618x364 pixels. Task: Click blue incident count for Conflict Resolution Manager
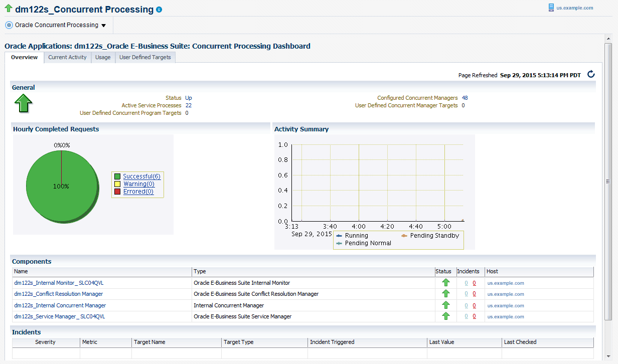[466, 294]
